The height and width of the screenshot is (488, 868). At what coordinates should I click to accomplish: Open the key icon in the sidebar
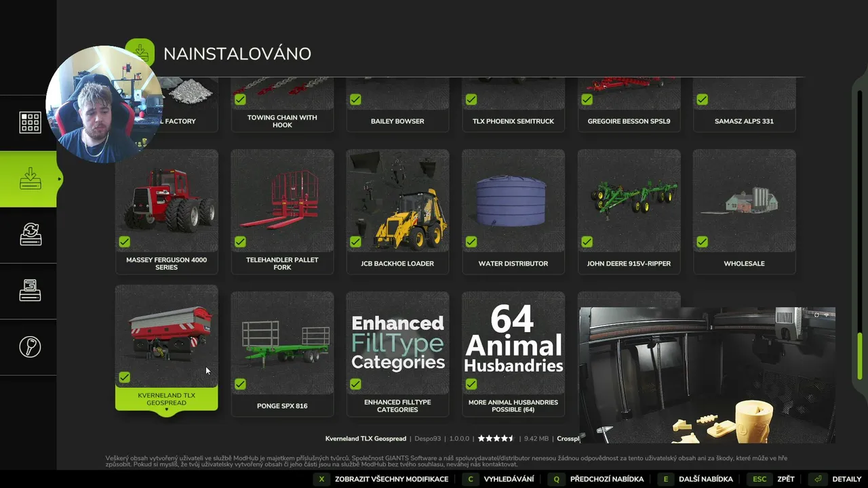tap(30, 347)
